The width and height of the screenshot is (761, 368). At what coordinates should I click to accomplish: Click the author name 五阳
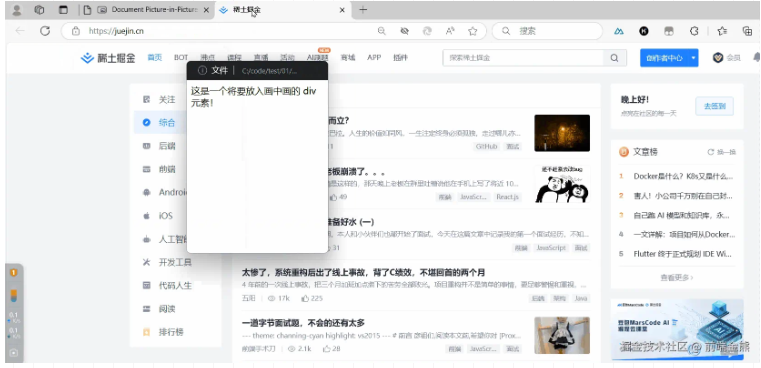(248, 298)
